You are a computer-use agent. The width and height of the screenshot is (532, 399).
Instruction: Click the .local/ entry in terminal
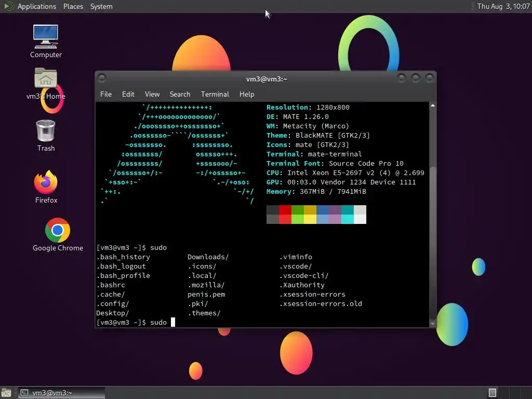pyautogui.click(x=202, y=275)
